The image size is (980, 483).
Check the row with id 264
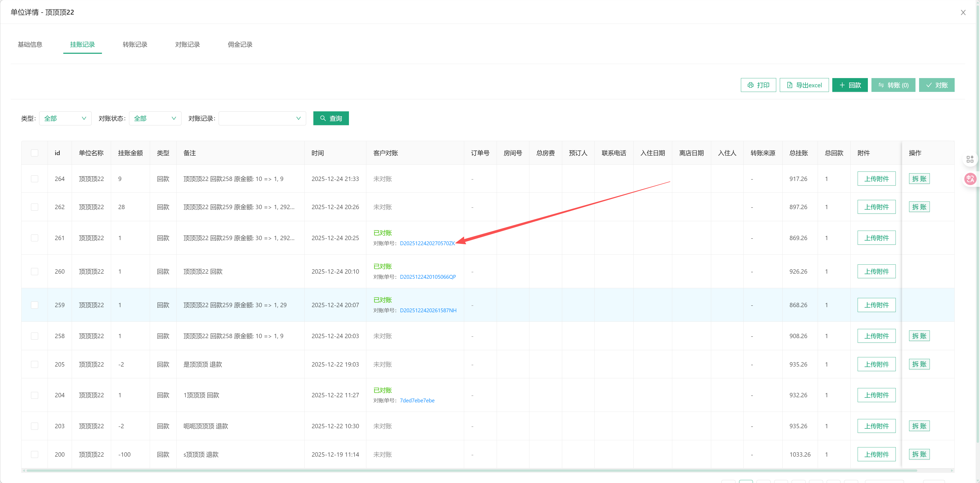tap(35, 179)
